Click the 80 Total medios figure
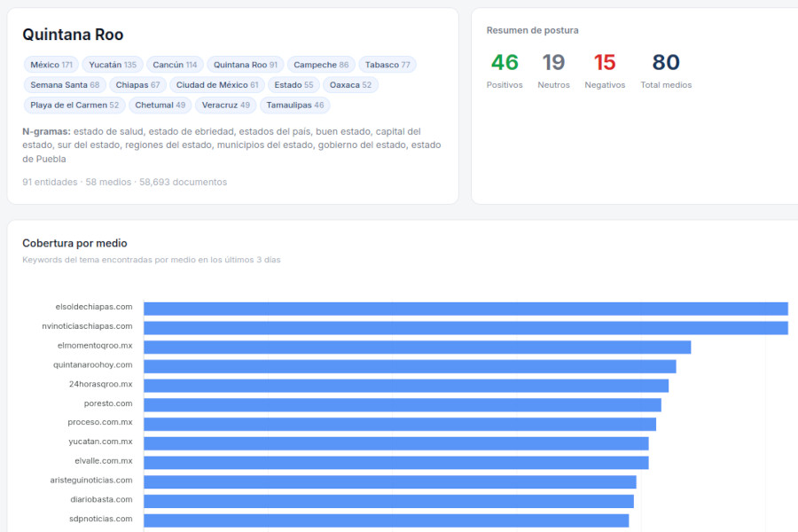The image size is (798, 532). [666, 63]
